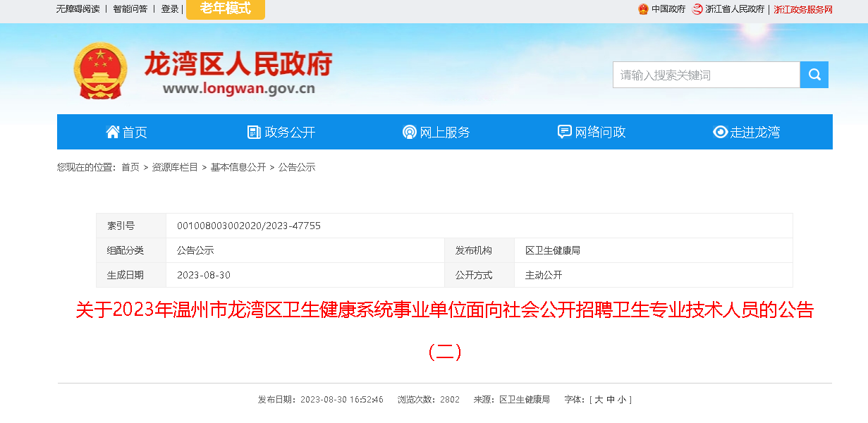Viewport: 868px width, 423px height.
Task: Click index number 001008003002020/2023-47755
Action: (x=249, y=226)
